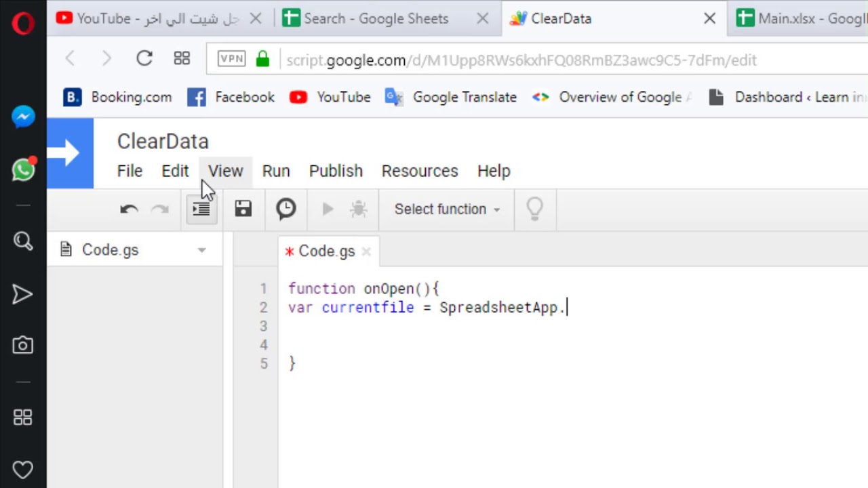Open the start page tiles icon
The width and height of the screenshot is (868, 488).
tap(182, 59)
